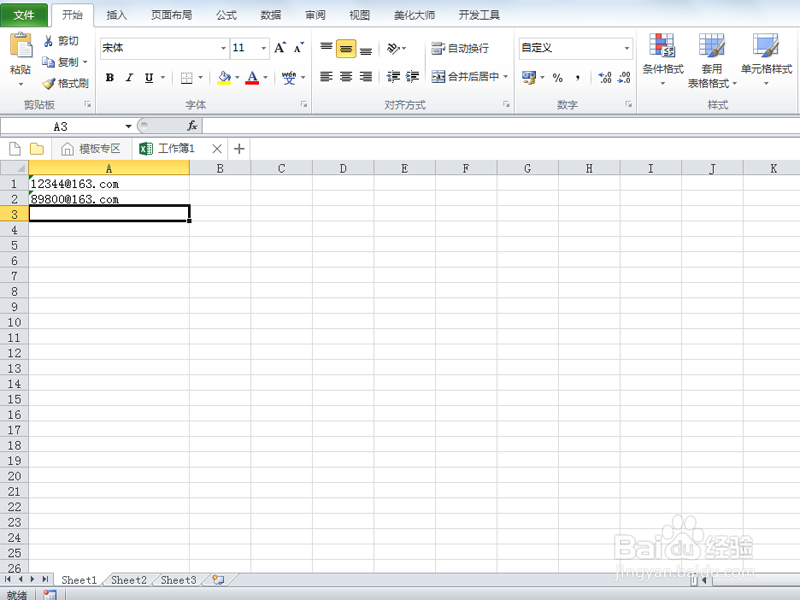Center text horizontally

[346, 77]
